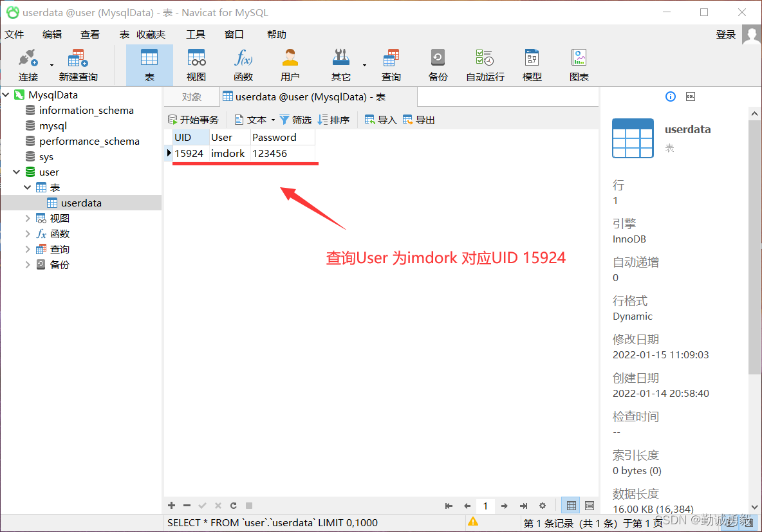This screenshot has height=532, width=762.
Task: Collapse the MysqlData connection node
Action: [x=6, y=95]
